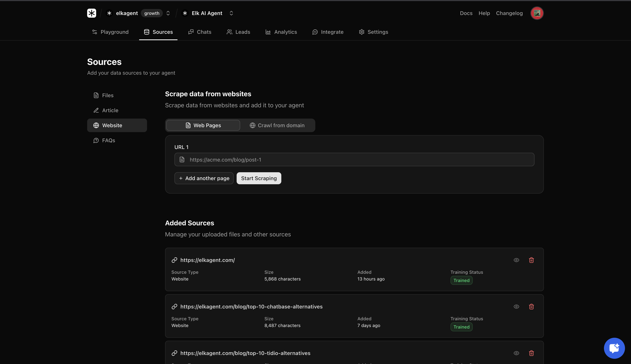631x364 pixels.
Task: Go to the Leads tab
Action: click(x=238, y=32)
